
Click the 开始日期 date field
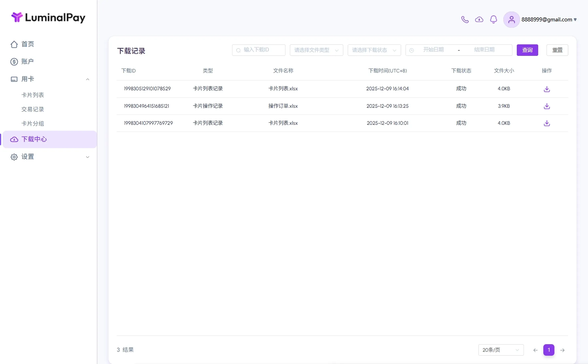[x=433, y=50]
